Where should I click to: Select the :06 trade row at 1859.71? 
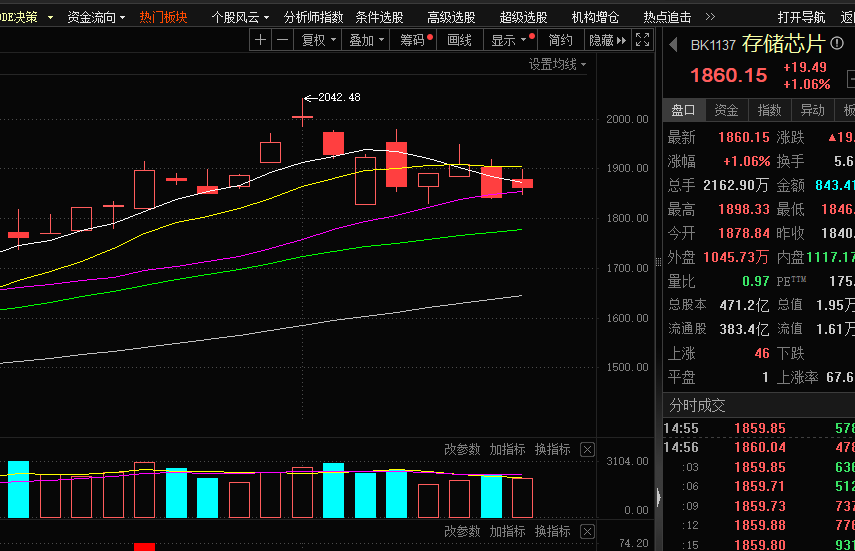tap(759, 486)
